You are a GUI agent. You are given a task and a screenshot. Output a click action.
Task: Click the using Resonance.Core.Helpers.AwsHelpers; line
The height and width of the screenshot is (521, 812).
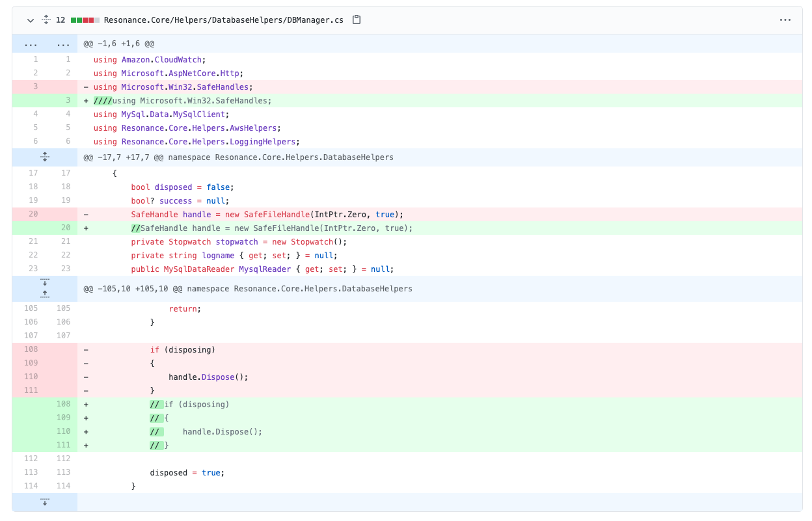(187, 128)
